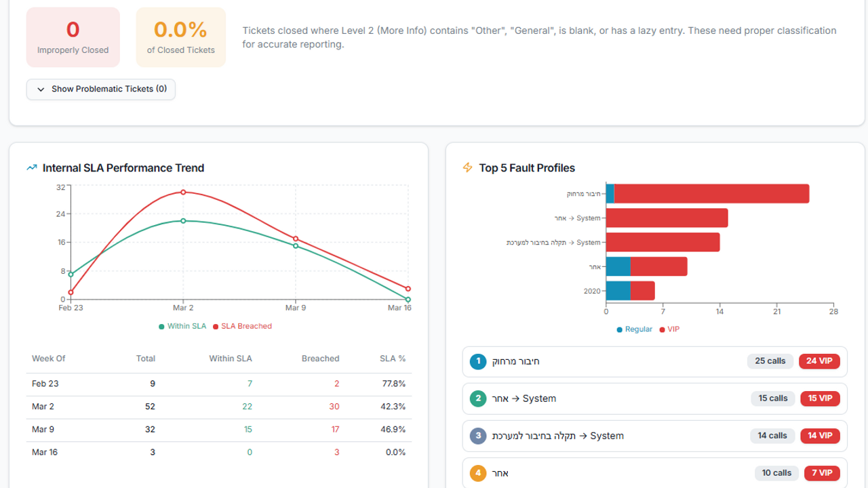Click the number 2 badge for אחר → System
Viewport: 868px width, 488px height.
tap(478, 399)
